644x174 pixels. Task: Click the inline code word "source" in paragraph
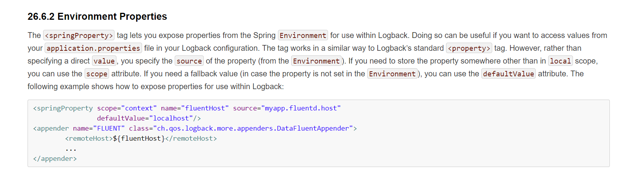point(189,61)
